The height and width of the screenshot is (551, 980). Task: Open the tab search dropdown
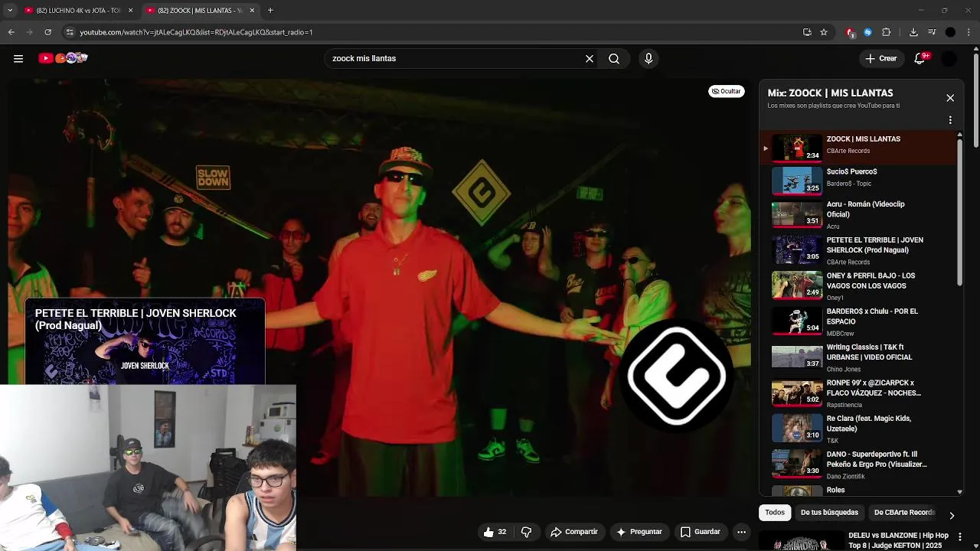(x=10, y=10)
